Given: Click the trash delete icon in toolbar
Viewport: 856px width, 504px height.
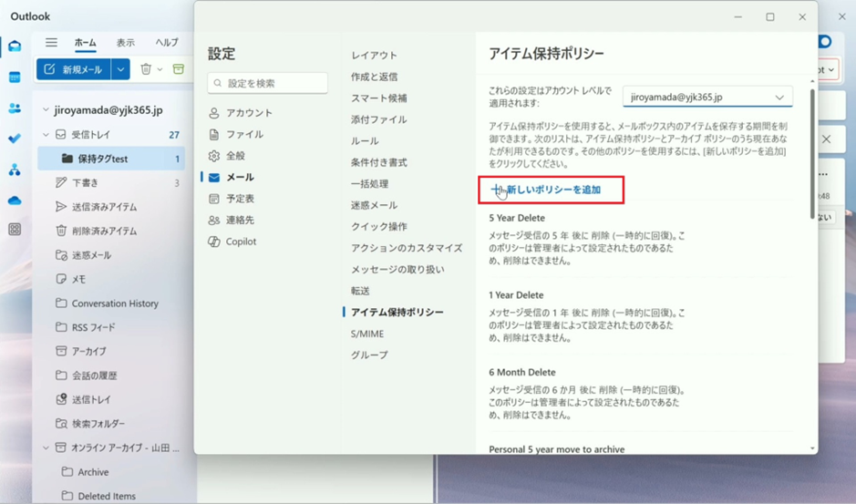Looking at the screenshot, I should pos(146,69).
